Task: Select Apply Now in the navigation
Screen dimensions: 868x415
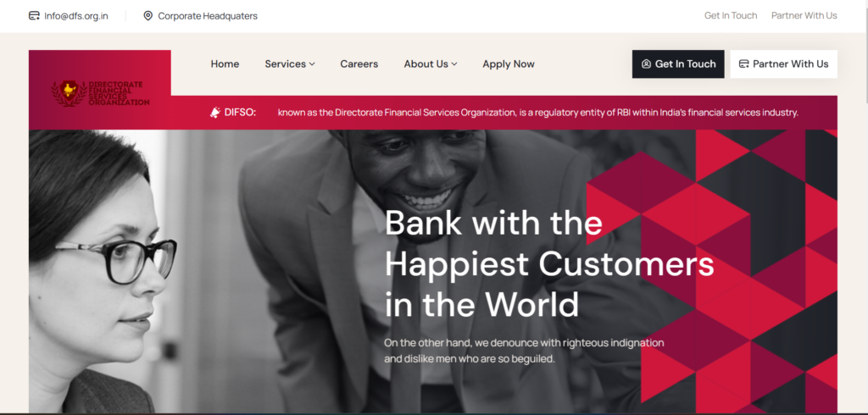Action: [x=509, y=64]
